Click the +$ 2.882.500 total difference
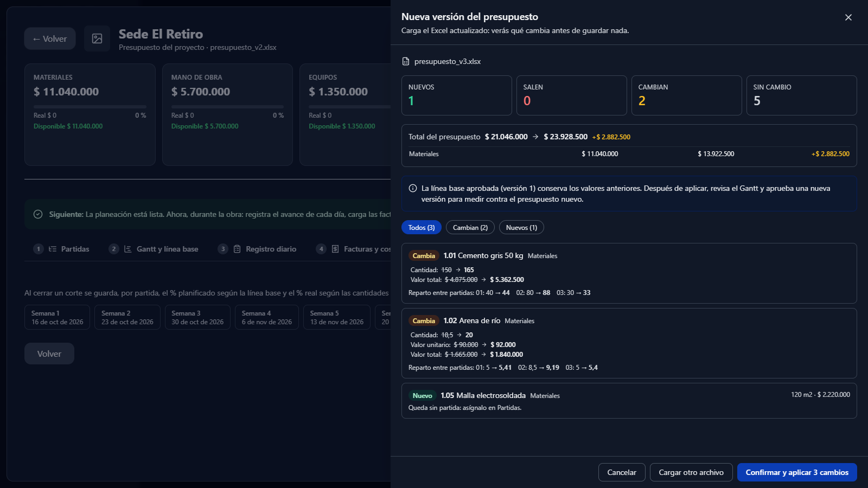This screenshot has height=488, width=868. click(611, 137)
